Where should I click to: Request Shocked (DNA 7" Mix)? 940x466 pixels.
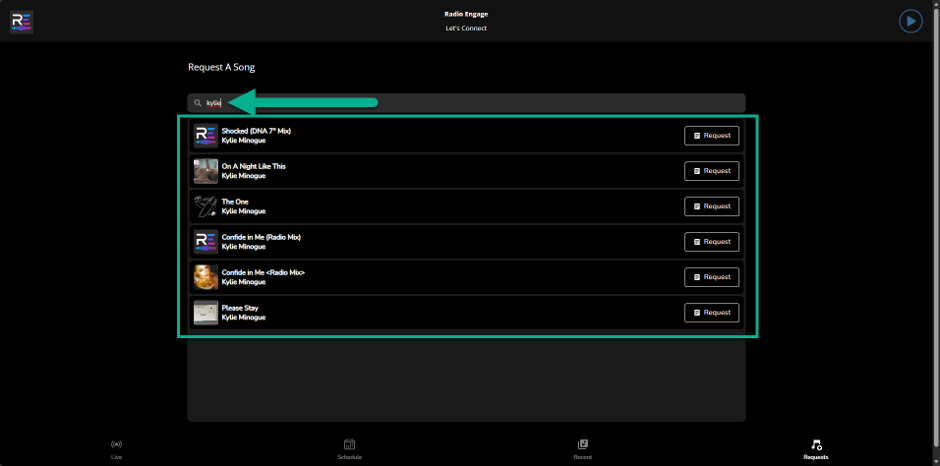(x=712, y=136)
